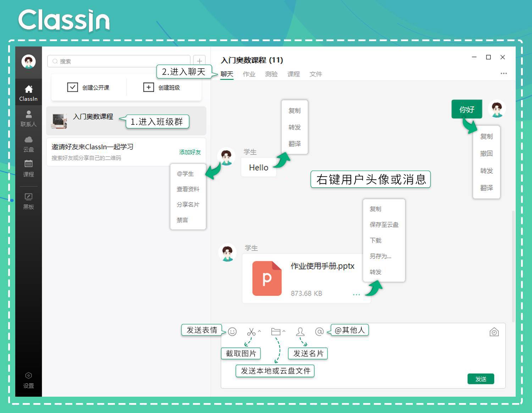Select 翻译 in the Hello message menu

coord(295,144)
